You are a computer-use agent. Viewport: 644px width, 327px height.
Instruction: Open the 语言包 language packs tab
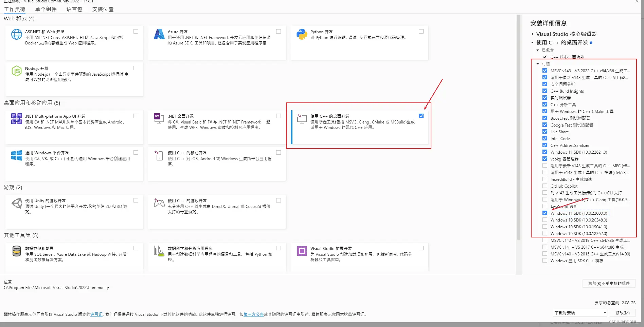[74, 9]
